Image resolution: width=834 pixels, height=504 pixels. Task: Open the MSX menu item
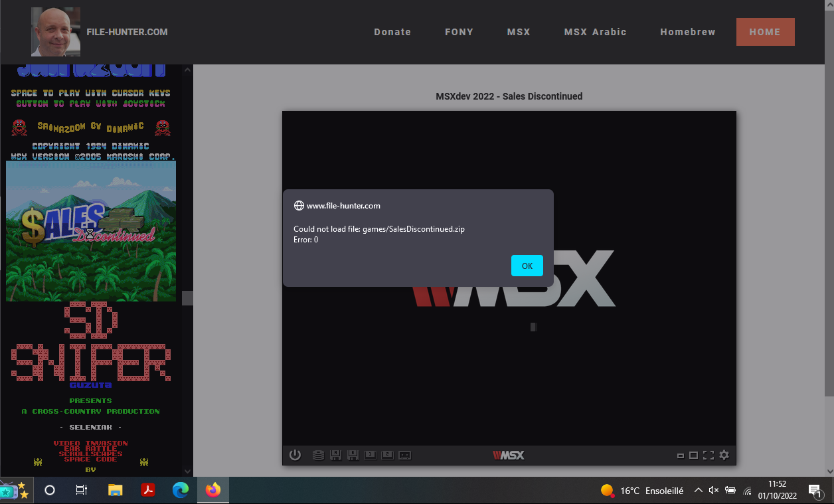pos(519,32)
